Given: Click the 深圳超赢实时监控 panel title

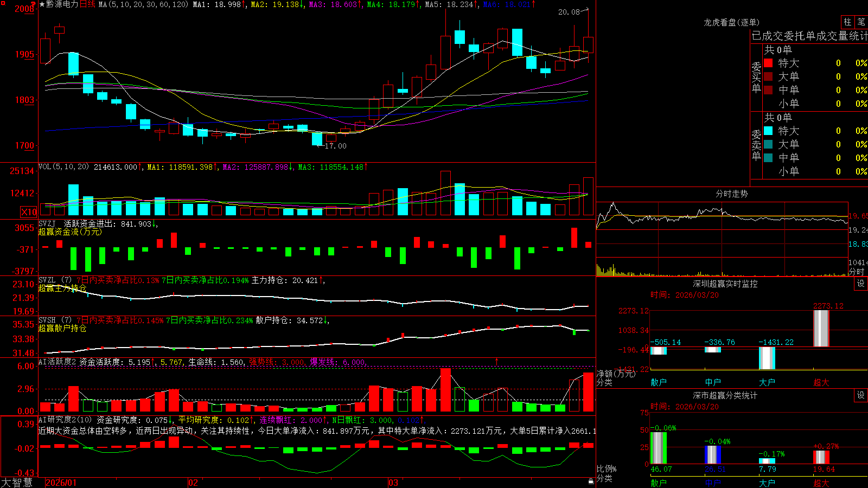Looking at the screenshot, I should pos(725,284).
